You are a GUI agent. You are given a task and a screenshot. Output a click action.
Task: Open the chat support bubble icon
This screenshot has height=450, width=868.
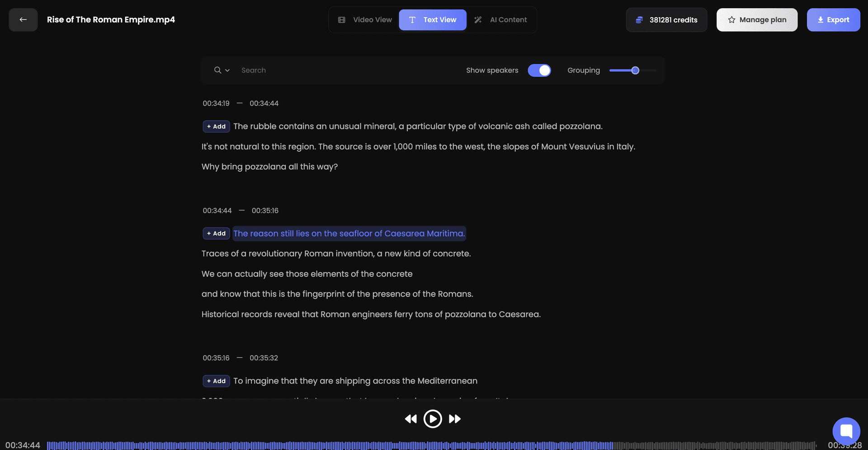coord(846,431)
